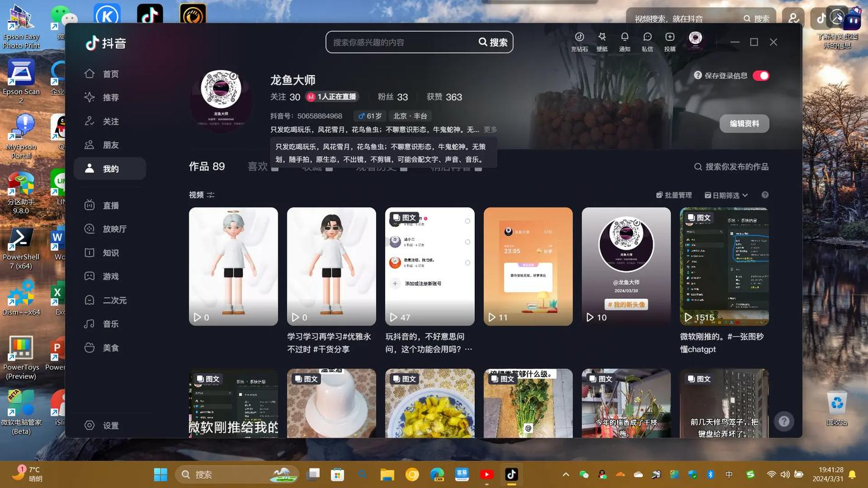
Task: Open 批量管理 batch management
Action: (673, 195)
